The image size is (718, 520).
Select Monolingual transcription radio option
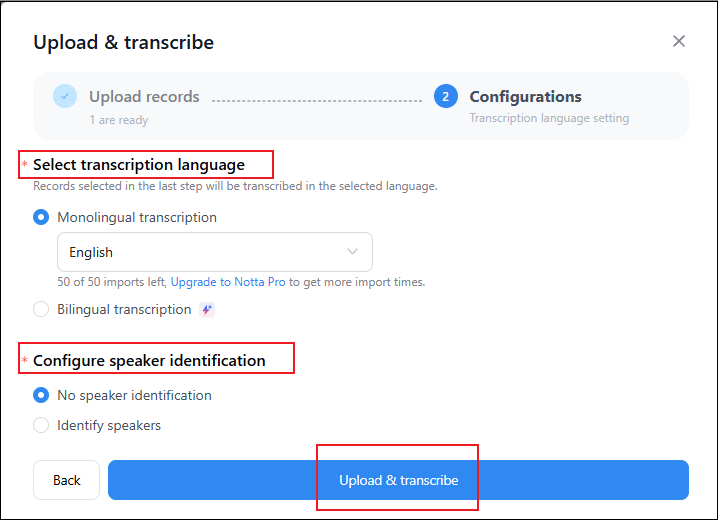pos(41,217)
